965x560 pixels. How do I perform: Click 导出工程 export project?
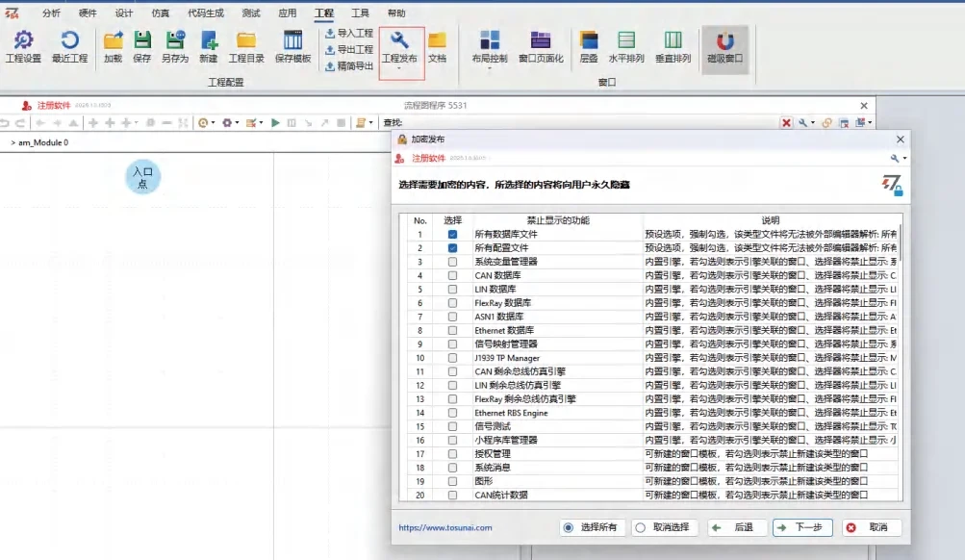[x=349, y=49]
